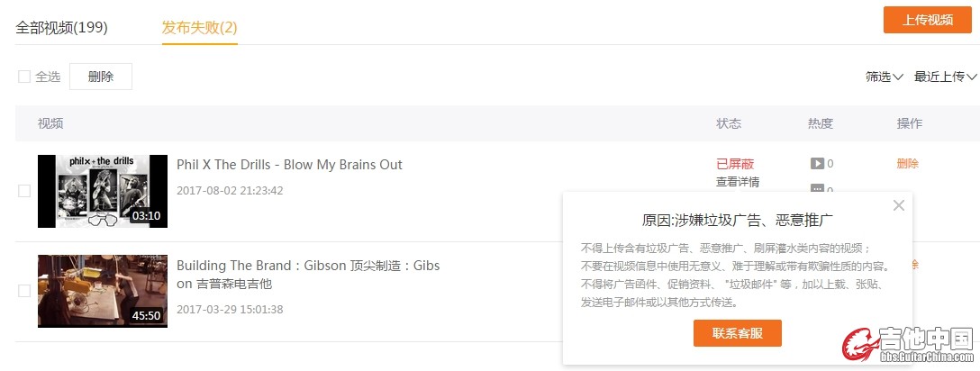Click the 上传视频 upload button
The height and width of the screenshot is (371, 980).
click(x=928, y=20)
